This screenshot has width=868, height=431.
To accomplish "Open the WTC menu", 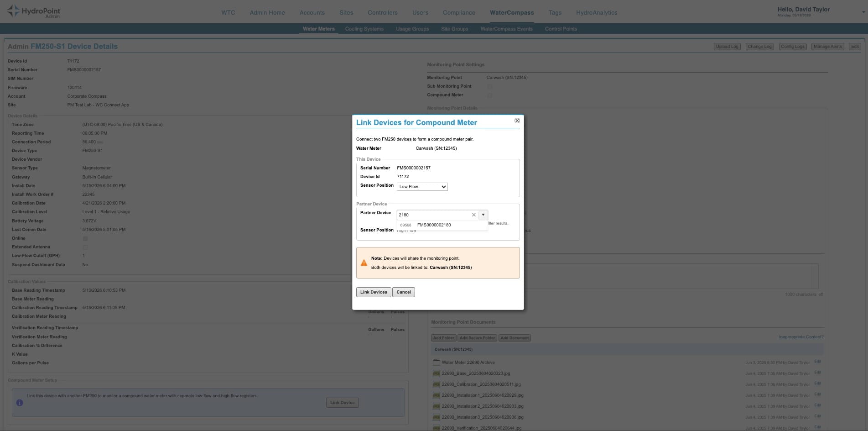I will point(228,12).
